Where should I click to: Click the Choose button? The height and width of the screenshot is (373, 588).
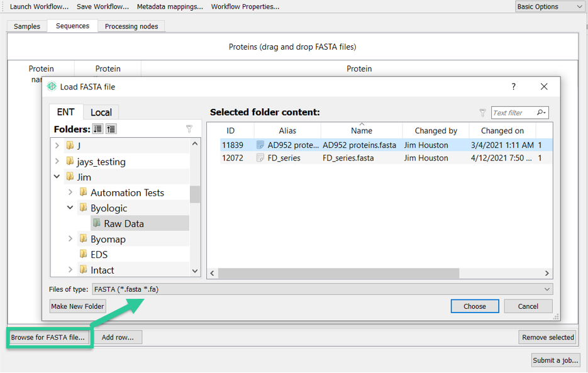click(475, 306)
